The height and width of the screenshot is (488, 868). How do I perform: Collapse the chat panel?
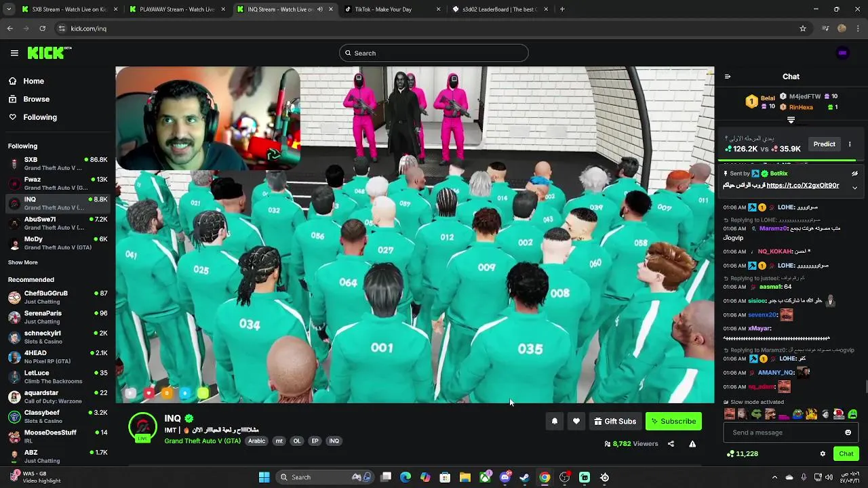(x=728, y=77)
